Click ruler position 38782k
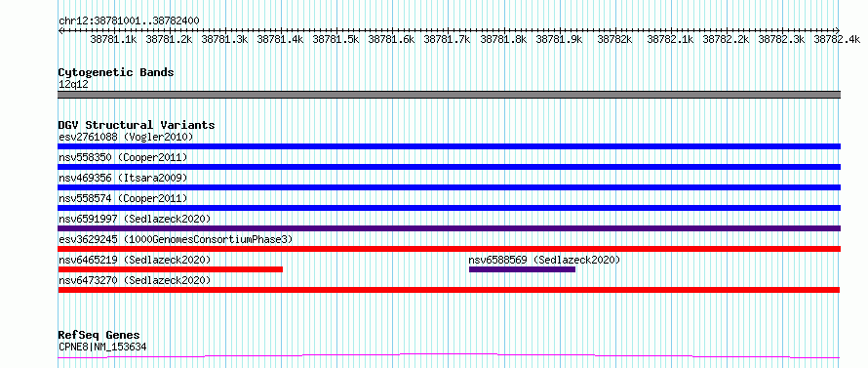This screenshot has height=368, width=868. click(x=615, y=39)
